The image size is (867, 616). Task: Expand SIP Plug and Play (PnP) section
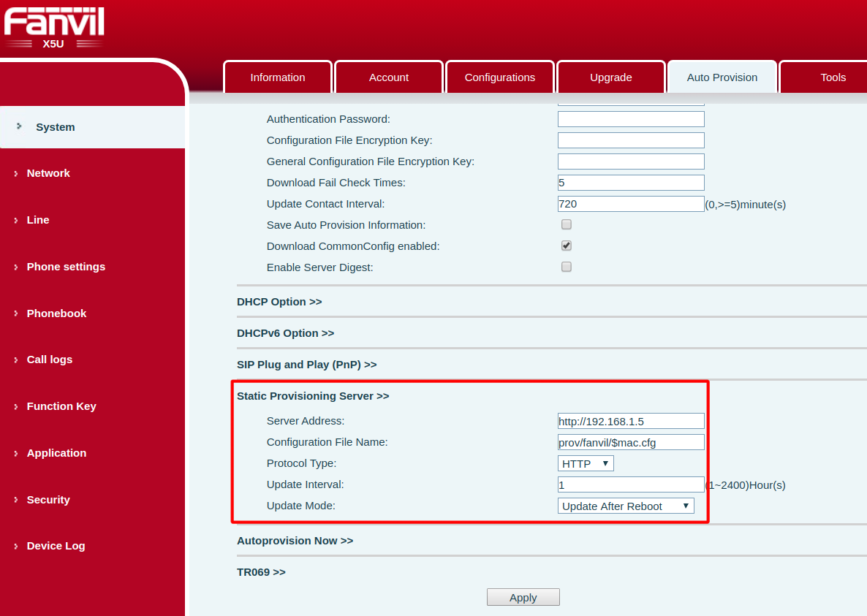(x=306, y=365)
